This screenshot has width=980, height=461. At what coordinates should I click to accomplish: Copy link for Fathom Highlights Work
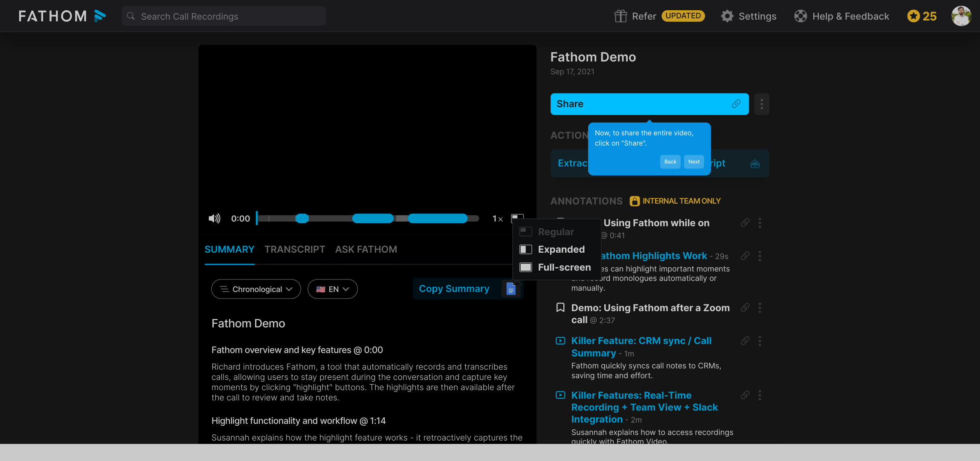pos(745,256)
